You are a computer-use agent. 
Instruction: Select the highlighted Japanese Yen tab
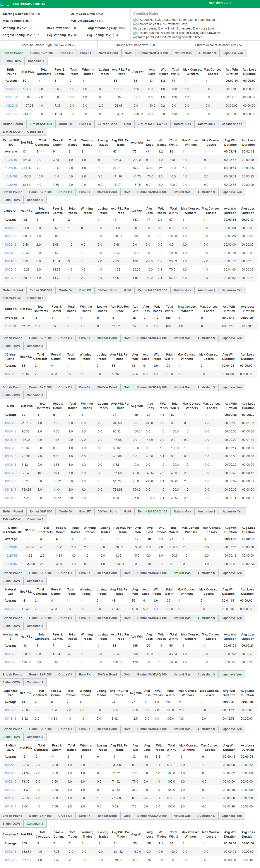click(x=232, y=674)
